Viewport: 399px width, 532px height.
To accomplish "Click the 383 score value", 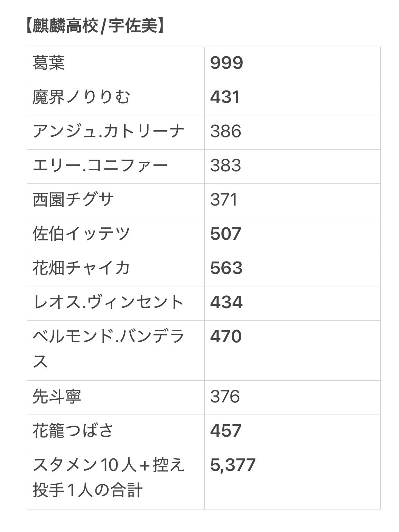I will click(225, 165).
